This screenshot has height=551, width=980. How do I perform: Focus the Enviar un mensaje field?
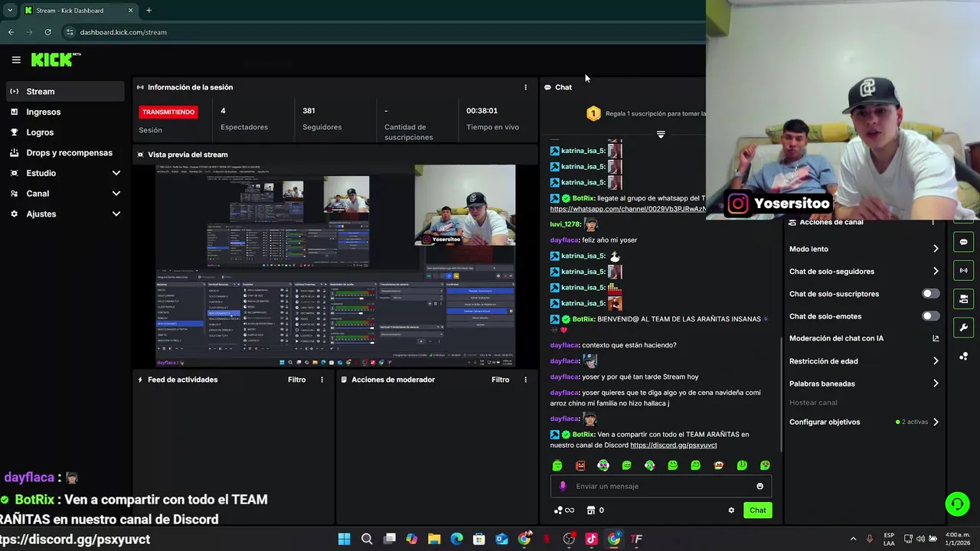click(x=661, y=486)
